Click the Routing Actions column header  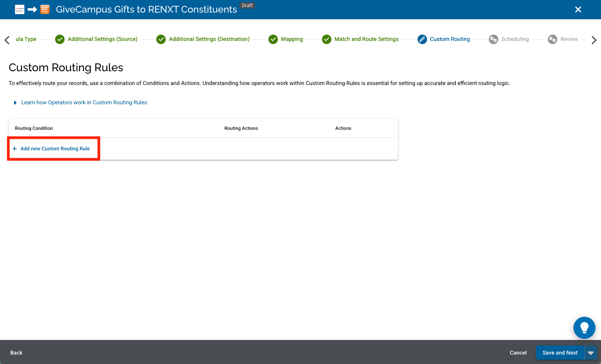pos(241,128)
